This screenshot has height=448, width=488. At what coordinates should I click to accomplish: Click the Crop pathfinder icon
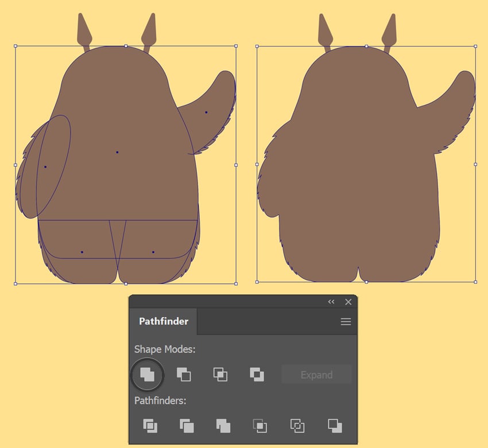click(x=260, y=426)
